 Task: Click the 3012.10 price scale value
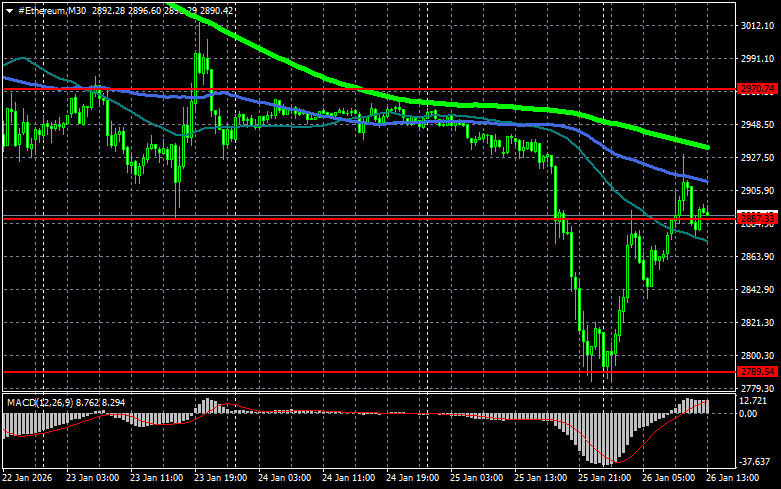[x=757, y=25]
